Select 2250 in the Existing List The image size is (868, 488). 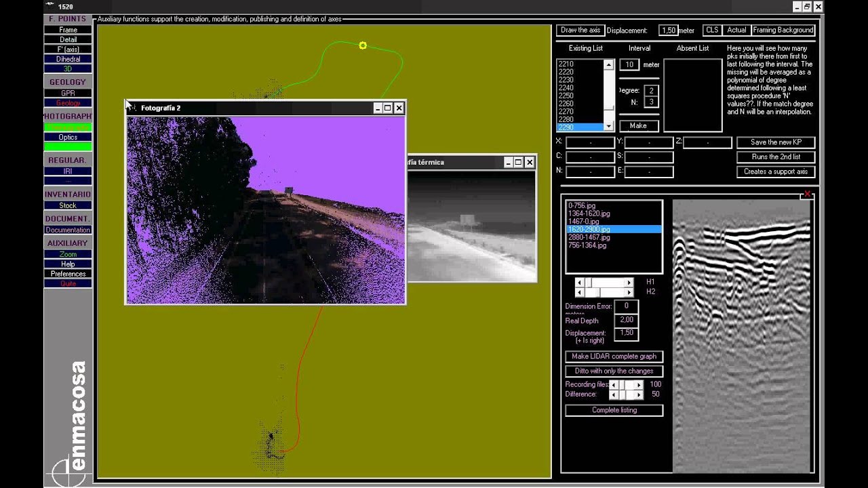[580, 96]
